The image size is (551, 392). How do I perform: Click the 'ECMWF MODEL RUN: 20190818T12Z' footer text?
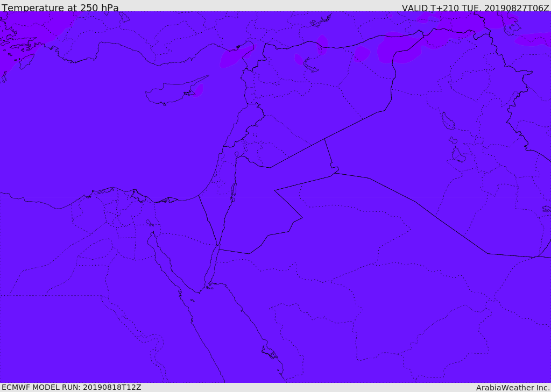72,387
